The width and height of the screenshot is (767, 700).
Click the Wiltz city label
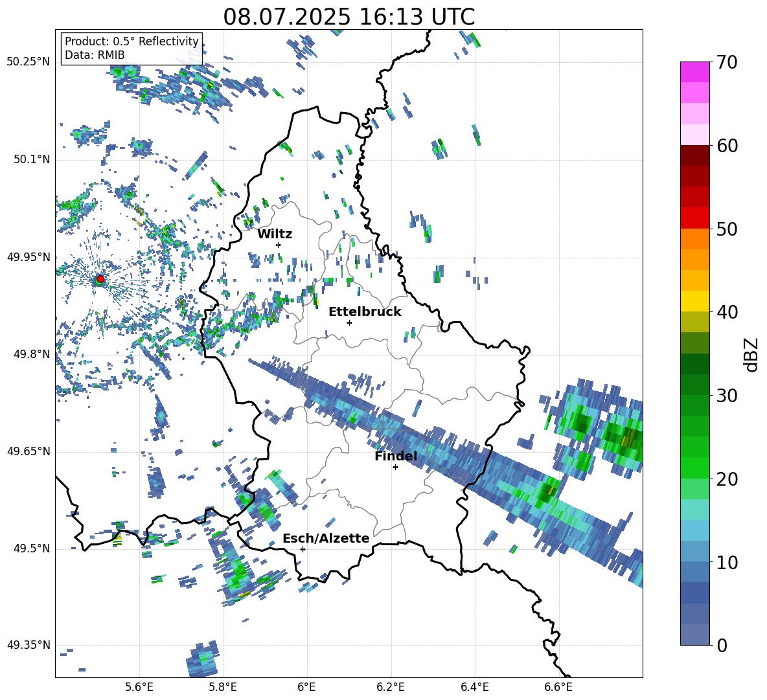pos(275,234)
